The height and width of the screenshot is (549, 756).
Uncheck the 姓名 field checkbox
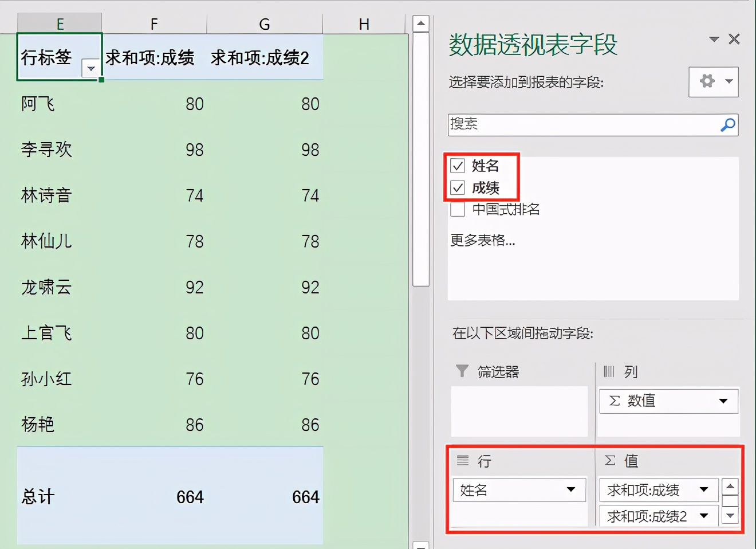click(x=458, y=166)
